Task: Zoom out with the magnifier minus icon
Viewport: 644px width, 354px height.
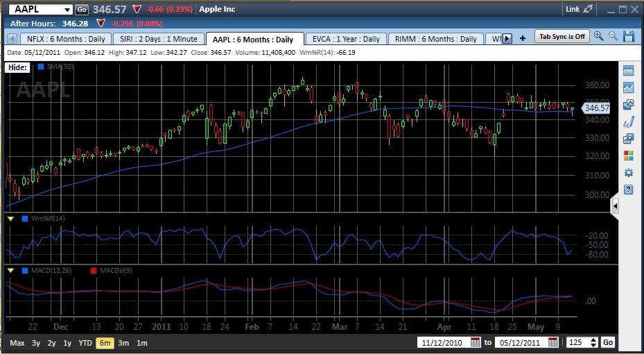Action: tap(613, 36)
